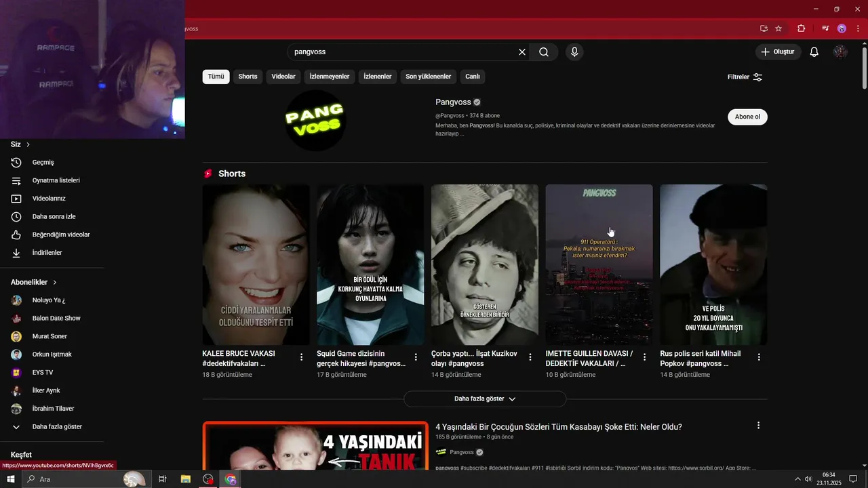
Task: Open the account avatar menu
Action: click(840, 52)
